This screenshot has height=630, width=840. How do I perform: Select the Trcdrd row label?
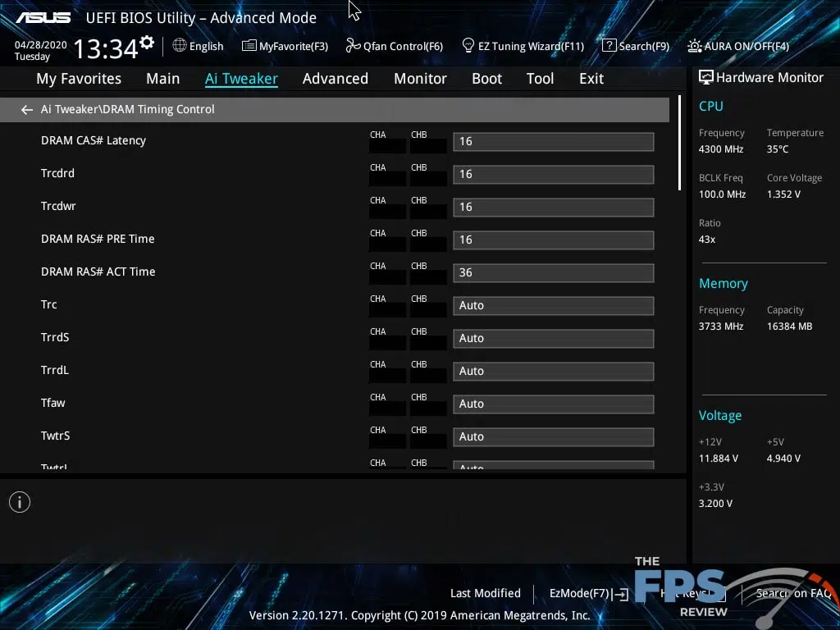[58, 173]
